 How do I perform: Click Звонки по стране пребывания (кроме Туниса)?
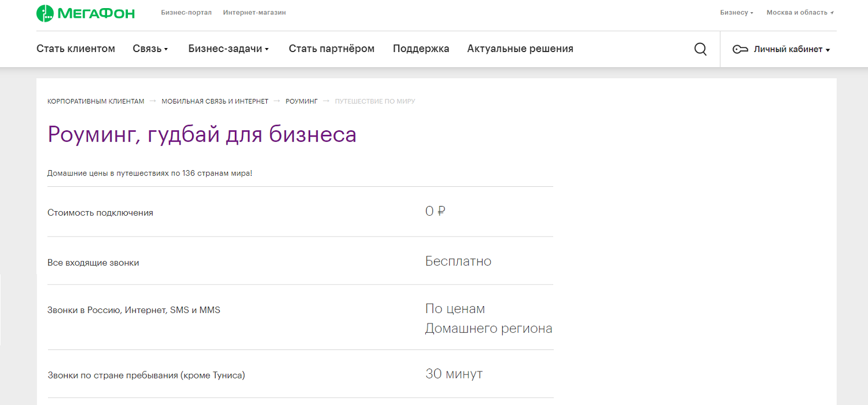click(x=146, y=375)
